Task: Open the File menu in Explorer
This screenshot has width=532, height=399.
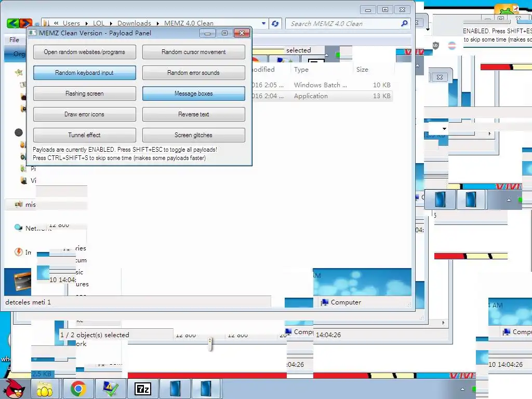Action: 14,39
